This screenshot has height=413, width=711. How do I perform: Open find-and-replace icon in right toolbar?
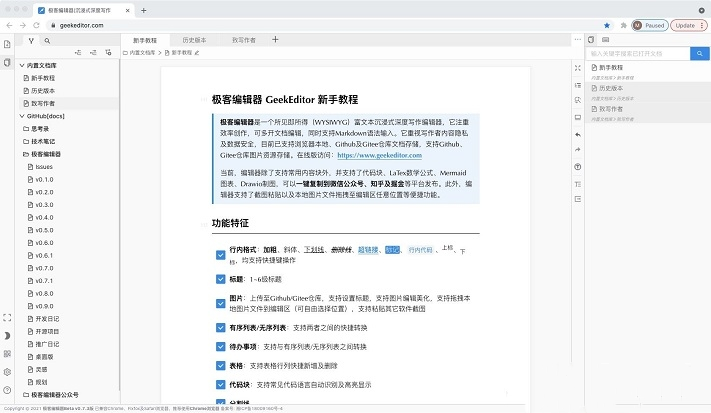(x=578, y=100)
